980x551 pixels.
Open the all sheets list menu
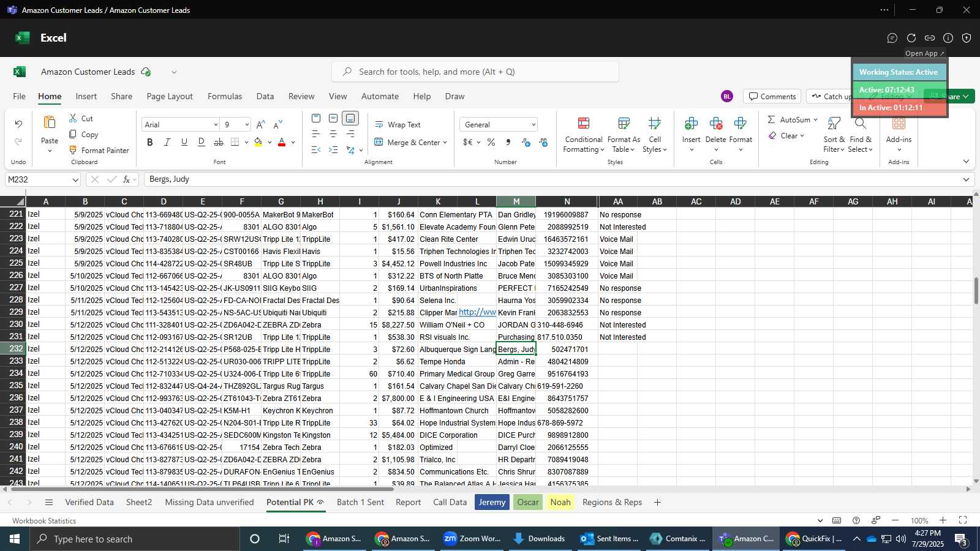point(49,502)
